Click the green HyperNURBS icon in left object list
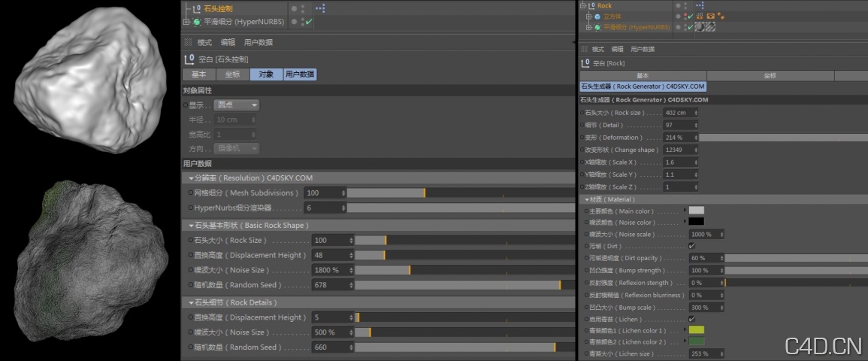 click(x=197, y=22)
